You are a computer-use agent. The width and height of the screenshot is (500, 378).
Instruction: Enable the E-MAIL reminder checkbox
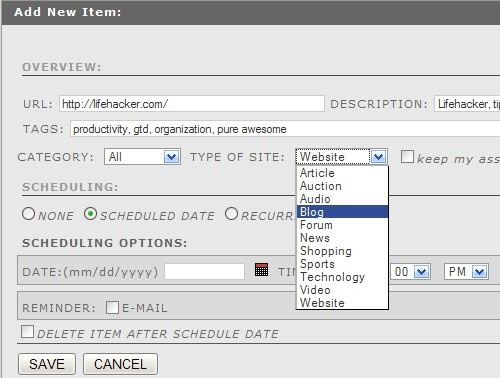pyautogui.click(x=112, y=307)
